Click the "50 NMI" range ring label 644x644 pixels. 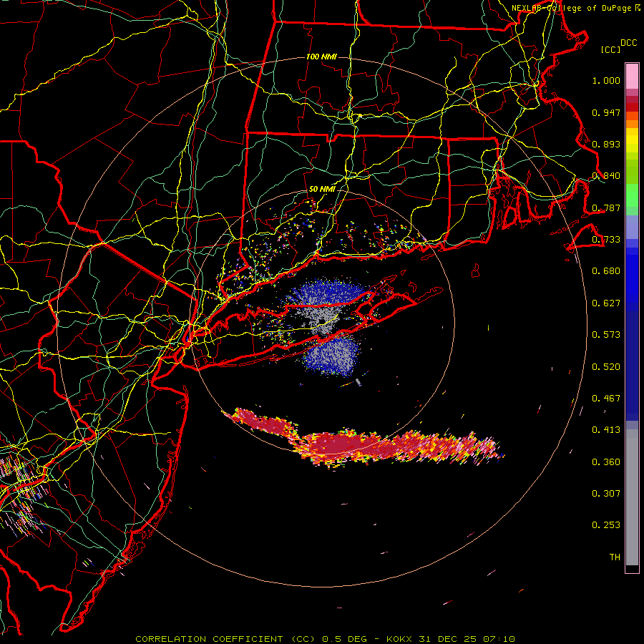coord(321,189)
